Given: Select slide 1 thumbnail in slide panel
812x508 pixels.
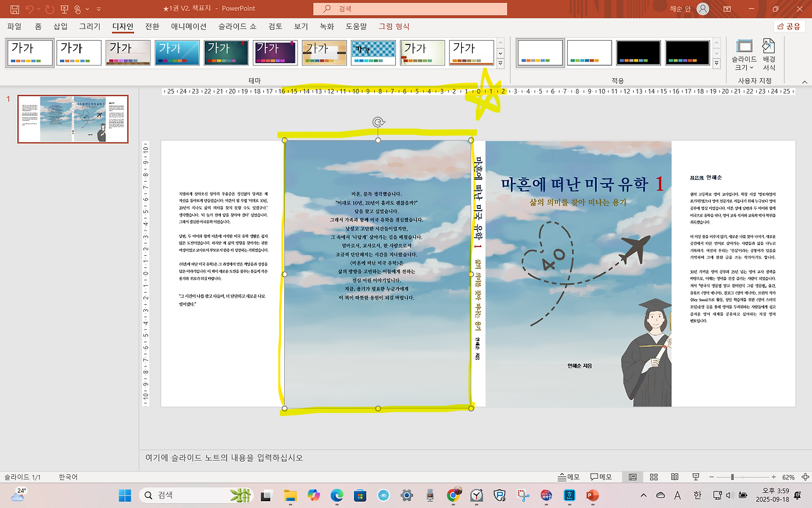Looking at the screenshot, I should pyautogui.click(x=72, y=119).
